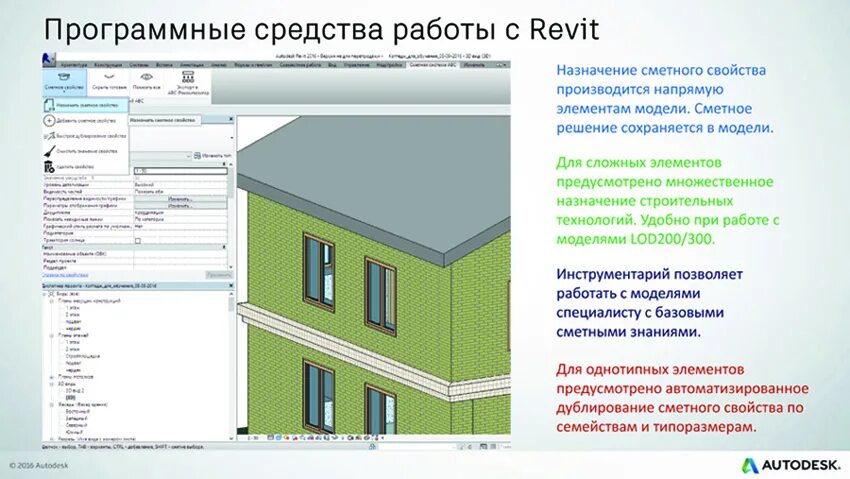Click the Изменить тип button
The image size is (850, 479).
(212, 156)
